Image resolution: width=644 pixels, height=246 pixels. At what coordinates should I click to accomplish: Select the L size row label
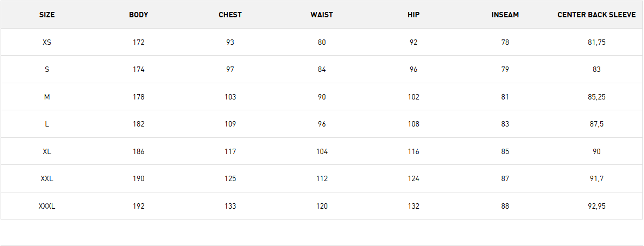coord(47,124)
